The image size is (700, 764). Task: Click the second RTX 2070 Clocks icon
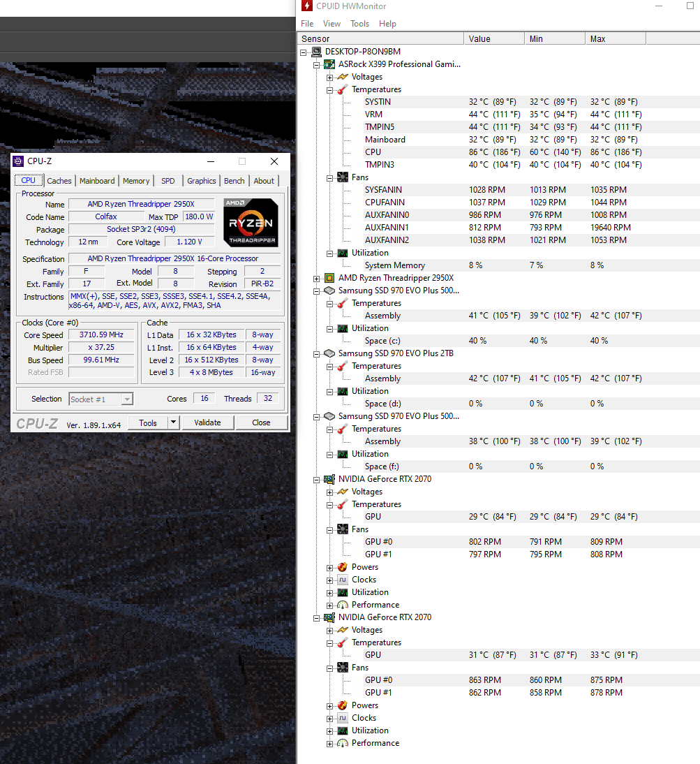(x=343, y=718)
